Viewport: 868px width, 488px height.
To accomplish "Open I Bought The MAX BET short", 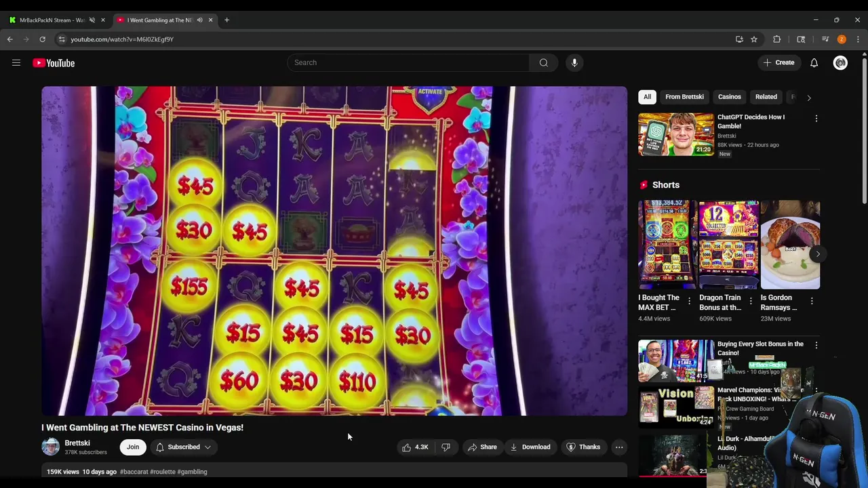I will coord(668,245).
